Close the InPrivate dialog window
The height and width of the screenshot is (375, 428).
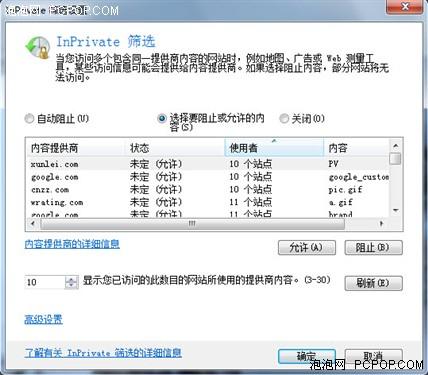pos(405,7)
